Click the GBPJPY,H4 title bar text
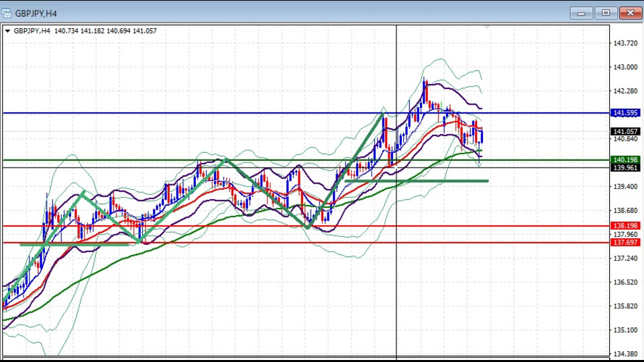Viewport: 644px width, 362px height. (x=36, y=13)
